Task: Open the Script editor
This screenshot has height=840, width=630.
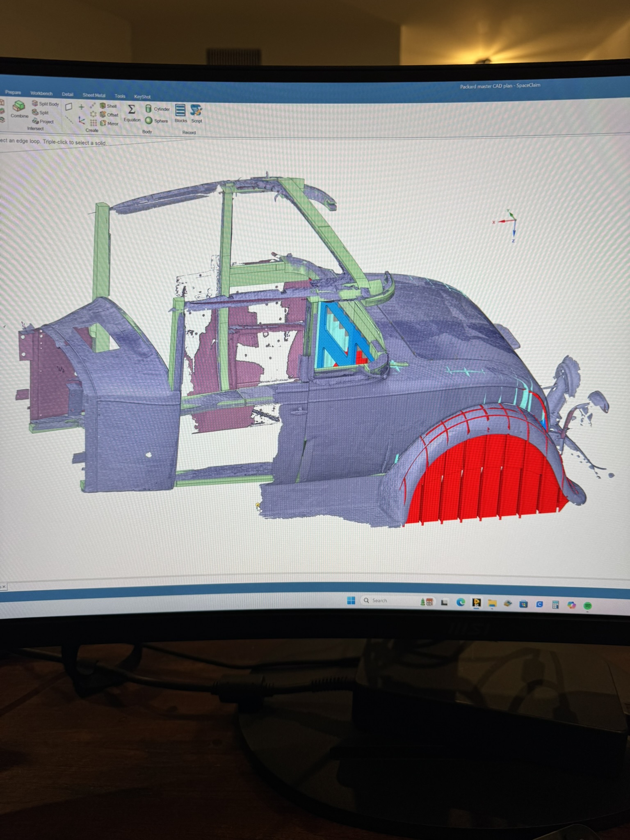Action: coord(196,113)
